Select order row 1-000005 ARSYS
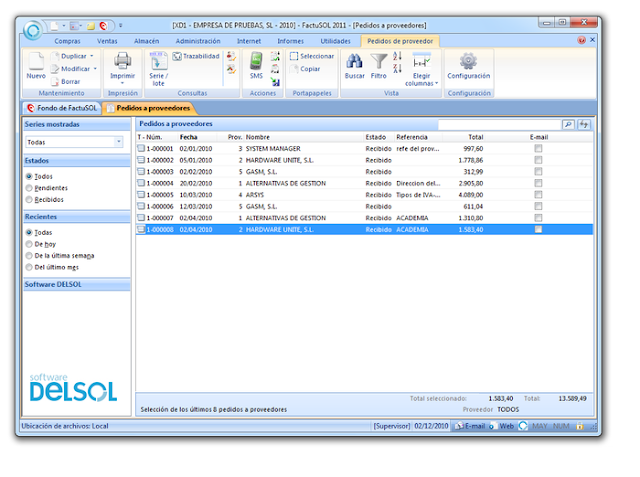This screenshot has width=640, height=477. tap(364, 195)
